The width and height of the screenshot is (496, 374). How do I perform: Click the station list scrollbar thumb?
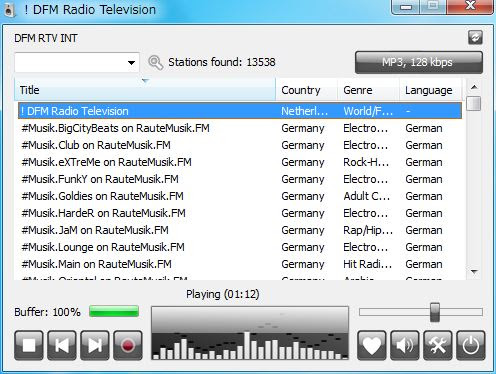[474, 103]
